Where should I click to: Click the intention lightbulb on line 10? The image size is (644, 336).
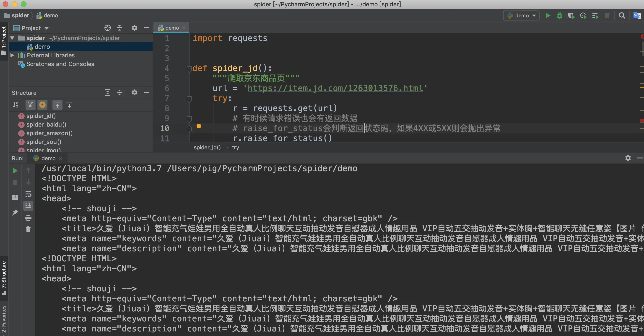[x=199, y=127]
